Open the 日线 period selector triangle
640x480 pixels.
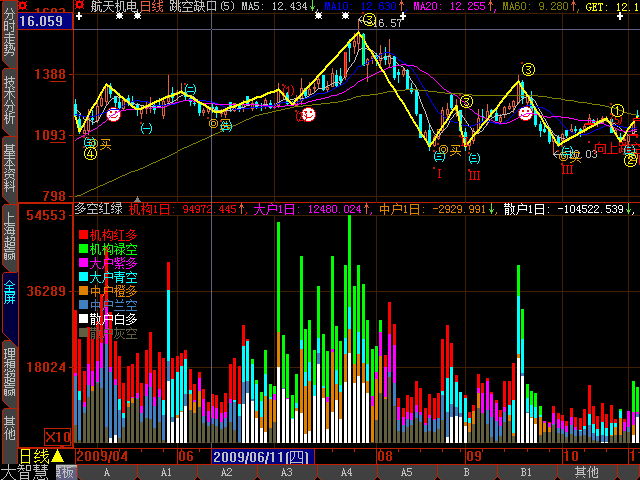coord(58,456)
